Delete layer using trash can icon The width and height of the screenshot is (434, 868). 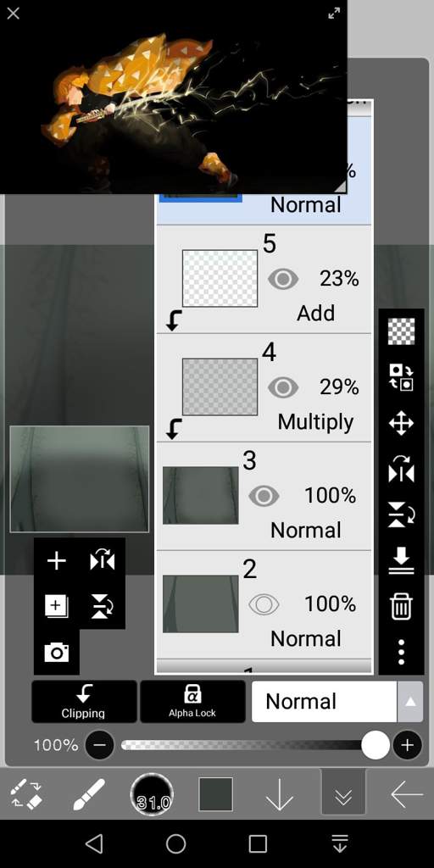point(401,606)
